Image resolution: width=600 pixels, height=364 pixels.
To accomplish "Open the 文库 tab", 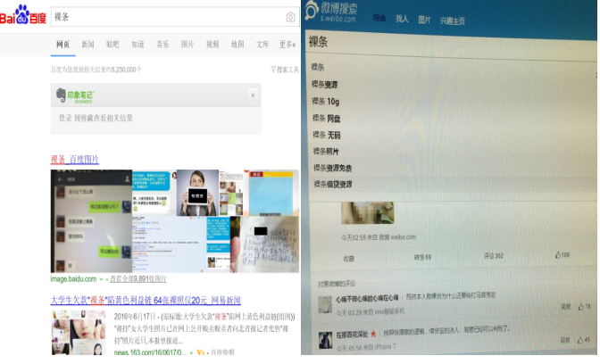I will [x=262, y=45].
